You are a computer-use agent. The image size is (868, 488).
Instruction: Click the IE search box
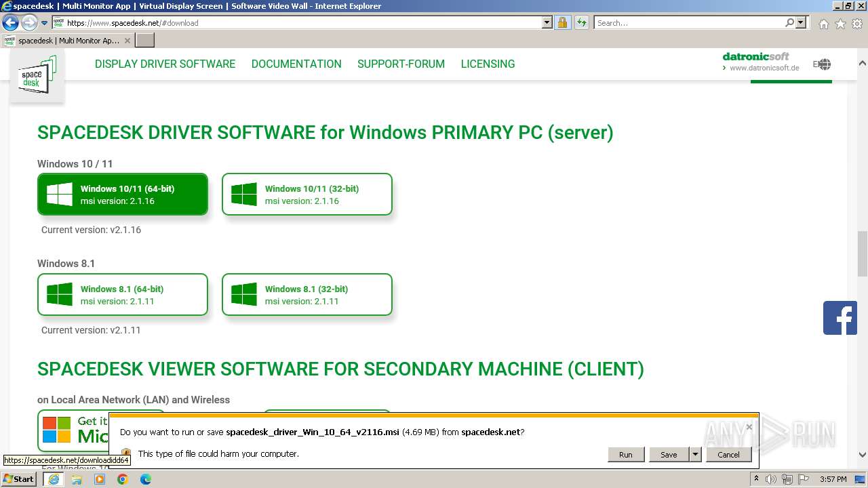(690, 22)
